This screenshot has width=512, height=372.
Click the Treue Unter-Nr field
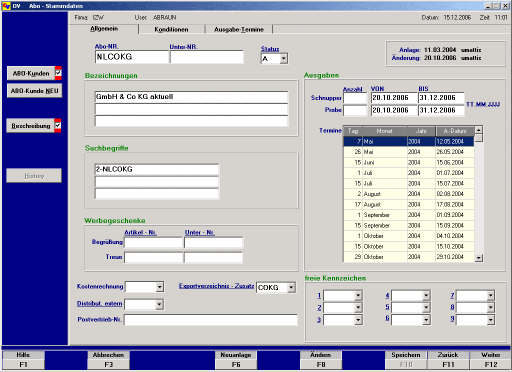coord(213,257)
